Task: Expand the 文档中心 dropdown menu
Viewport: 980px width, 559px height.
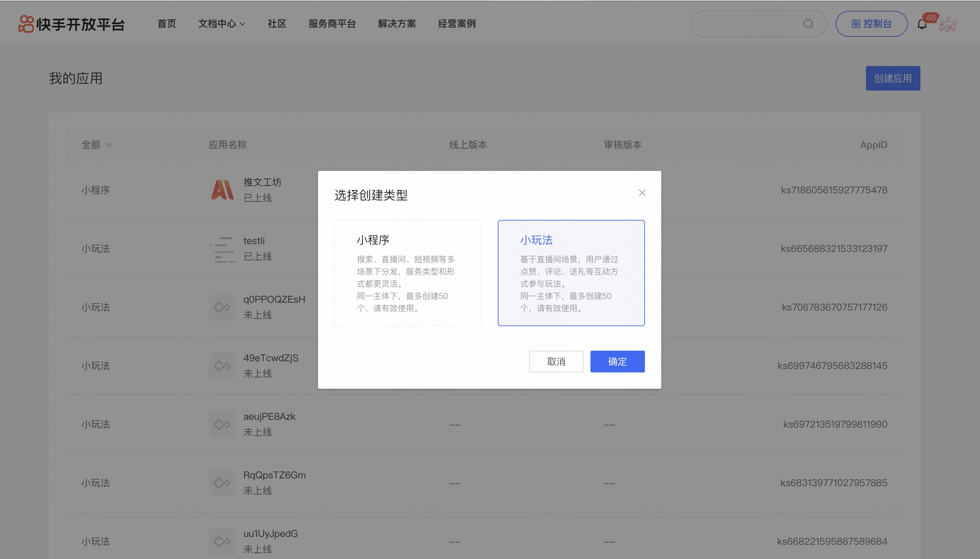Action: coord(222,24)
